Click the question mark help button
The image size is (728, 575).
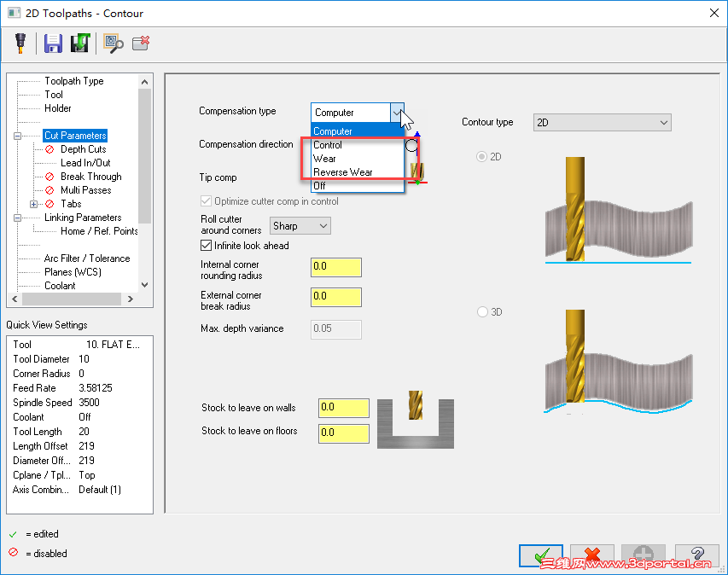(x=696, y=555)
